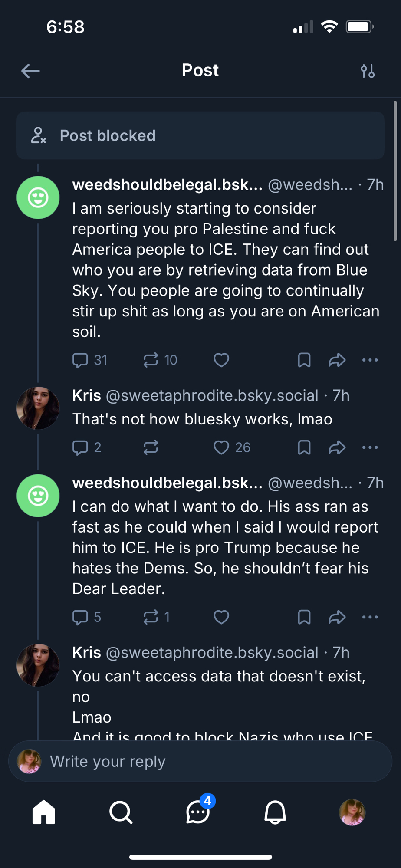Open the Search tab
The height and width of the screenshot is (868, 401).
tap(121, 812)
